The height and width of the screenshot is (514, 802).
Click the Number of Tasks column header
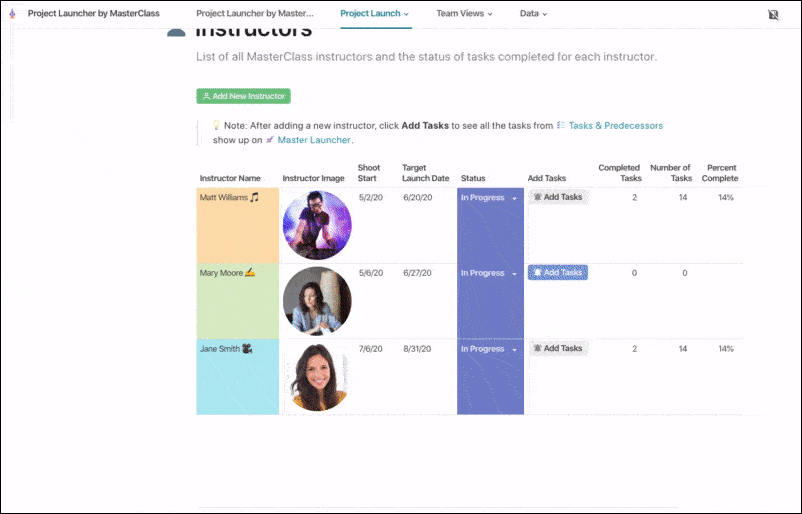(x=671, y=173)
